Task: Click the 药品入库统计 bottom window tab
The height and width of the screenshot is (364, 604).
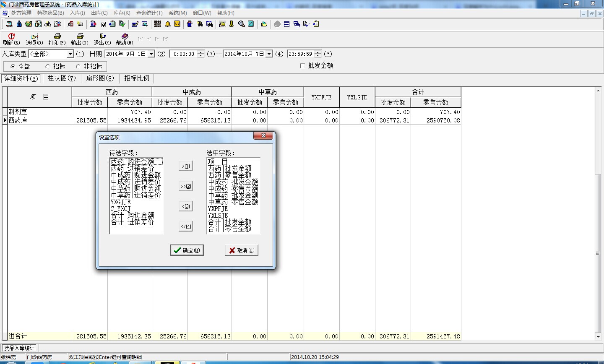Action: click(x=19, y=348)
